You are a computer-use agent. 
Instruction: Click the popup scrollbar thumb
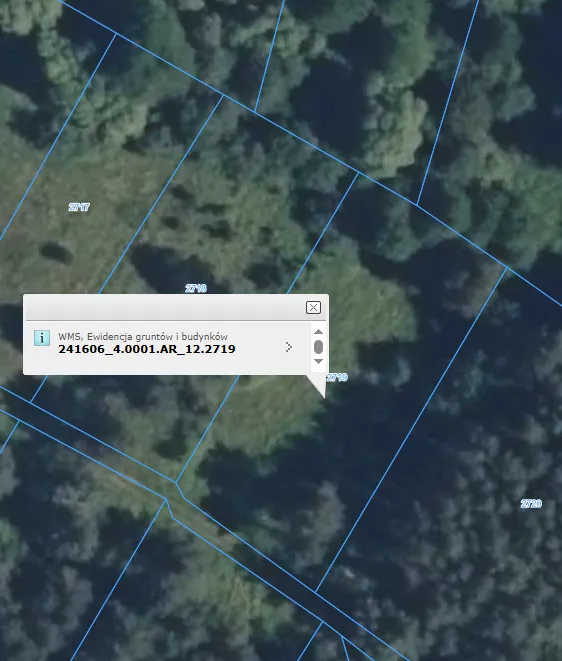(x=318, y=347)
